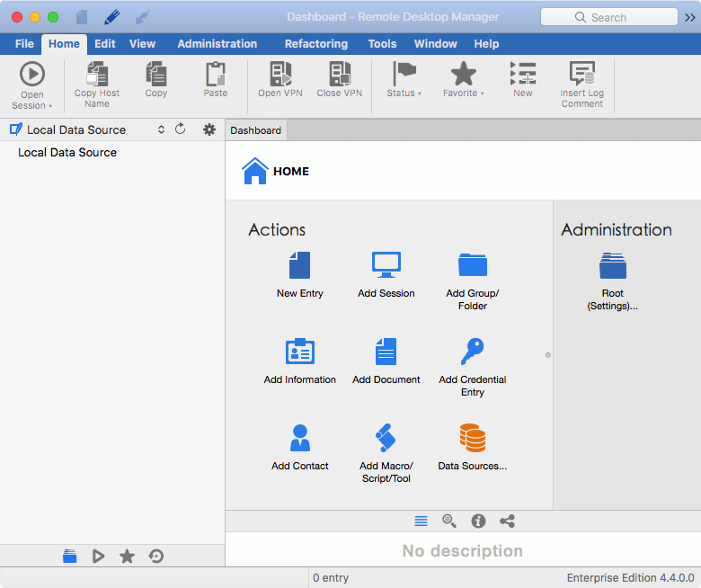Expand the data source selector arrows
Viewport: 701px width, 588px height.
(x=161, y=129)
